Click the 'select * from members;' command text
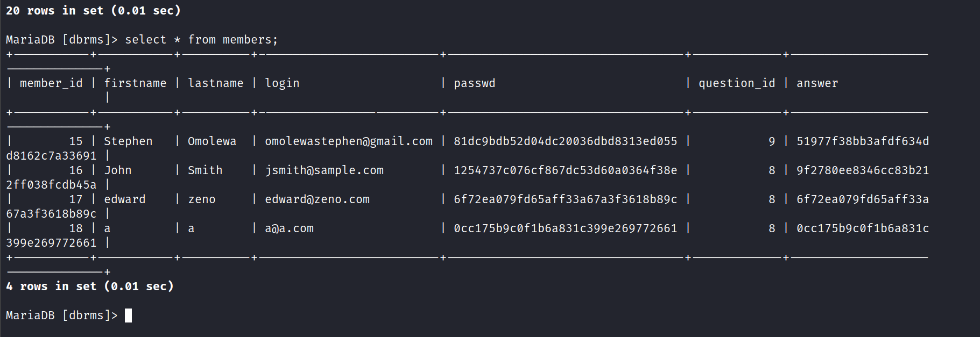 pyautogui.click(x=201, y=40)
